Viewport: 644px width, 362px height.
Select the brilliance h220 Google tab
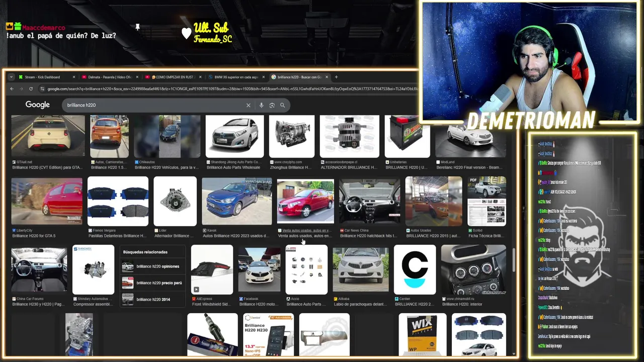299,77
